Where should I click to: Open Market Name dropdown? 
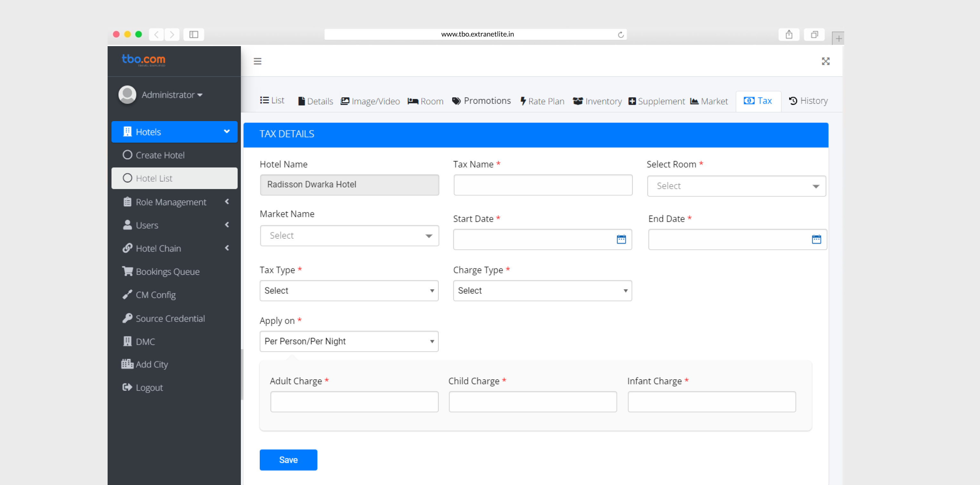[349, 235]
